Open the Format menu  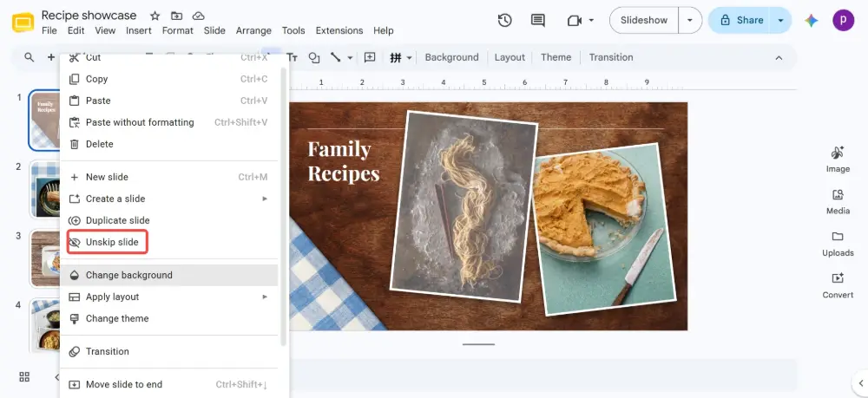pyautogui.click(x=178, y=30)
